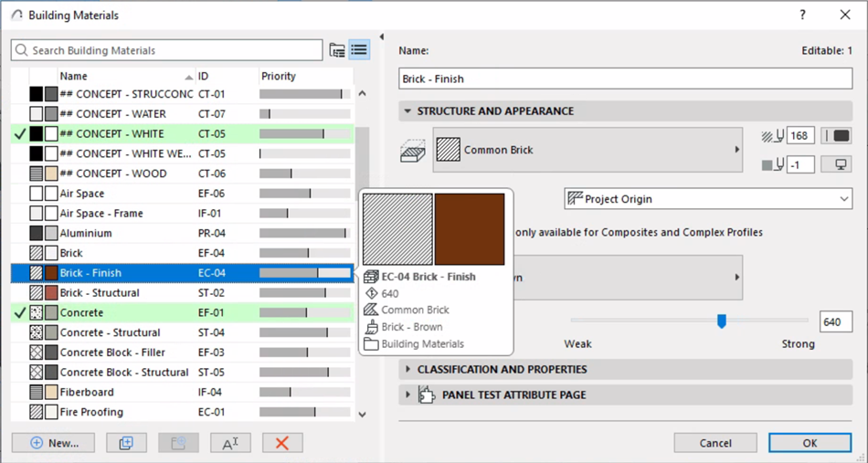Click the Concrete dotted fill icon
This screenshot has height=463, width=868.
[36, 312]
